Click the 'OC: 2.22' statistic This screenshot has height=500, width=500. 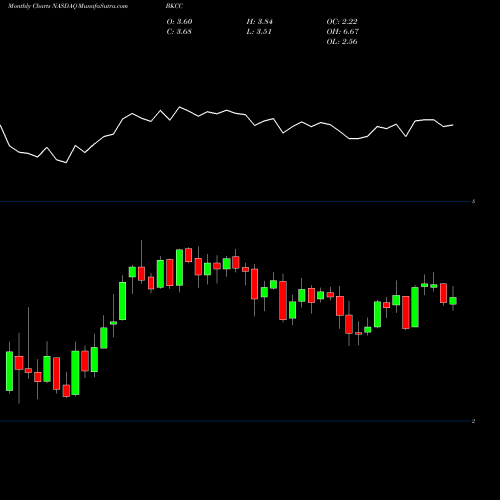pos(342,22)
